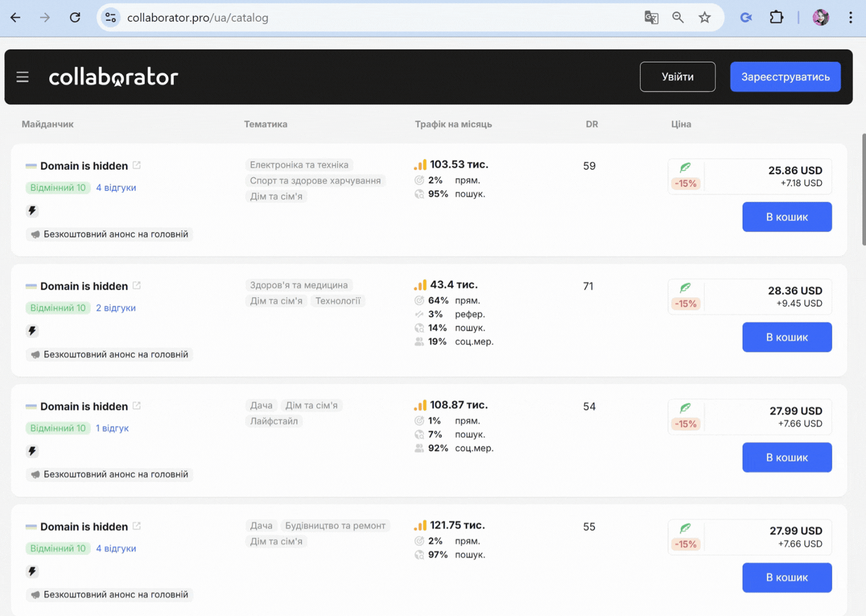Click the Відмінний 10 badge of DR 59 listing
This screenshot has height=616, width=866.
58,187
